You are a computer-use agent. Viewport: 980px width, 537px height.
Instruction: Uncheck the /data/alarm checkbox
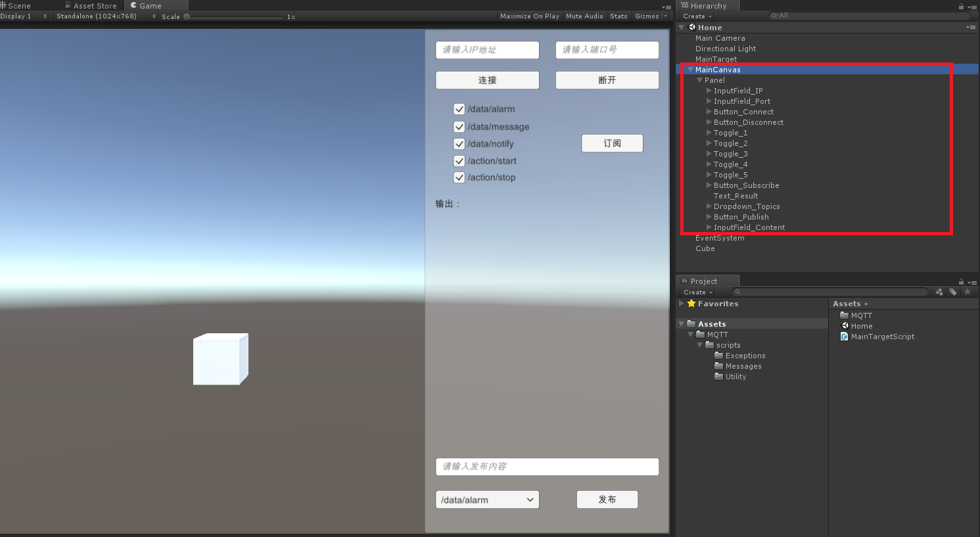tap(459, 109)
